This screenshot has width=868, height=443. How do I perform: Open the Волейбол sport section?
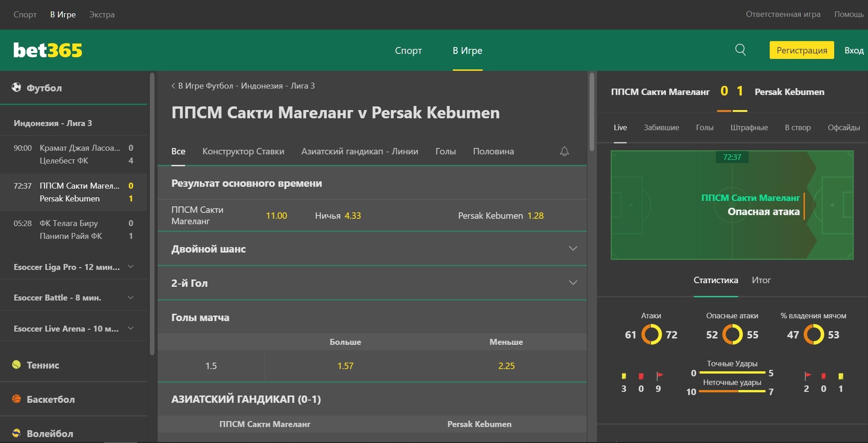[x=74, y=433]
